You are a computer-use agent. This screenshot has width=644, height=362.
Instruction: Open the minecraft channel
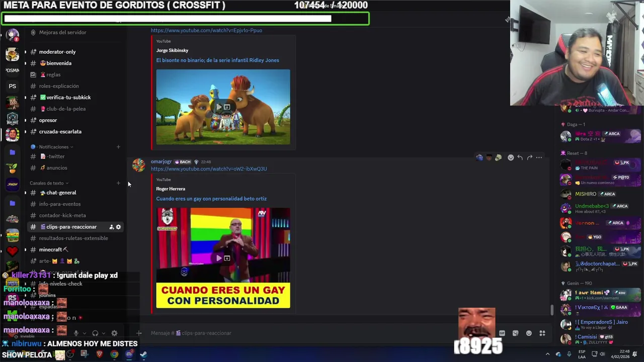point(53,249)
